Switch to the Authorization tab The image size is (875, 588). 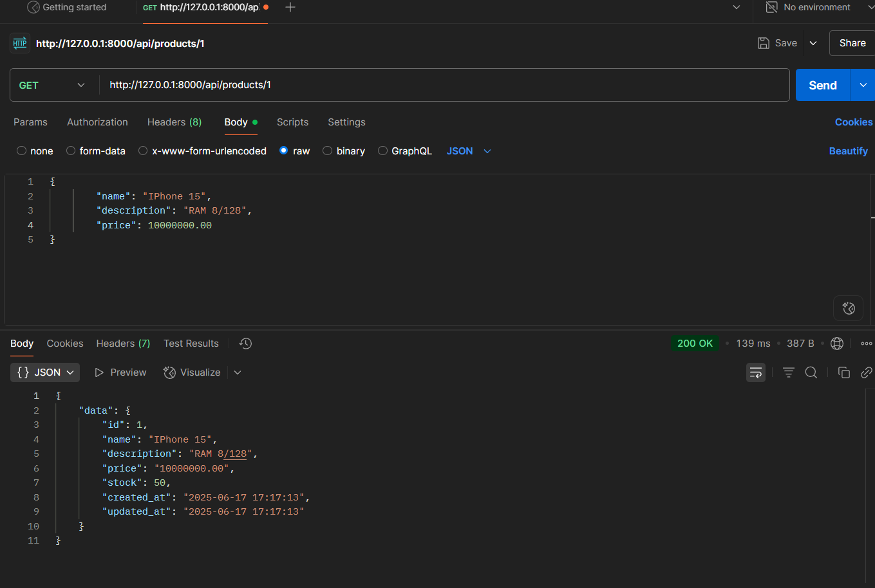click(x=97, y=122)
